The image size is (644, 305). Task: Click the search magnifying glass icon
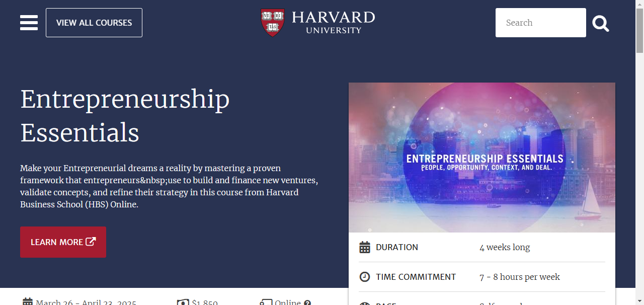click(600, 23)
